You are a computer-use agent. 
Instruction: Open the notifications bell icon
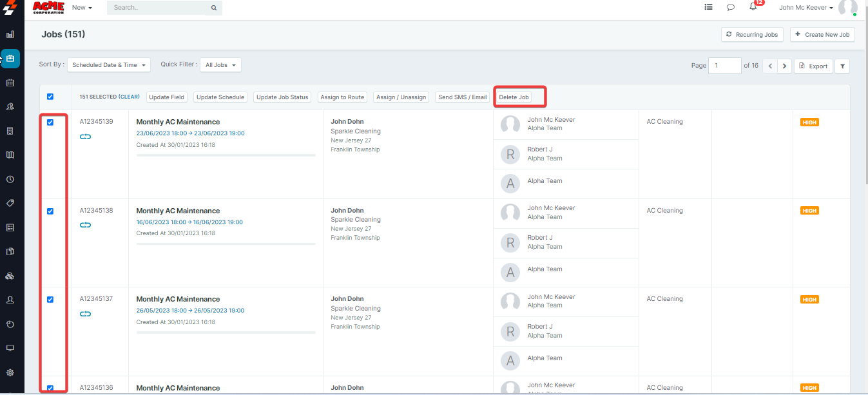click(x=753, y=7)
